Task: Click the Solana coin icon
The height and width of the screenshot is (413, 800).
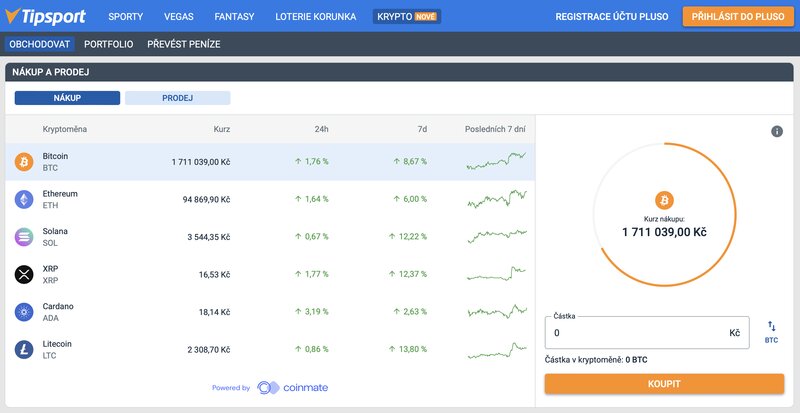Action: pyautogui.click(x=24, y=237)
